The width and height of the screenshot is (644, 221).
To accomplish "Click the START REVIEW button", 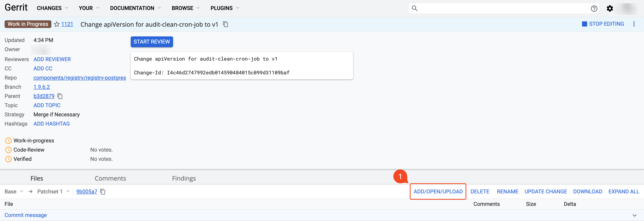I will click(x=152, y=41).
